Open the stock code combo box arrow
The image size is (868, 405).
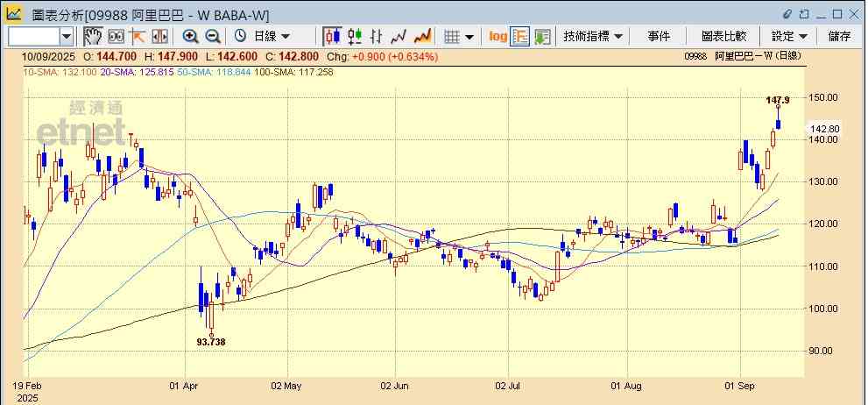tap(67, 37)
